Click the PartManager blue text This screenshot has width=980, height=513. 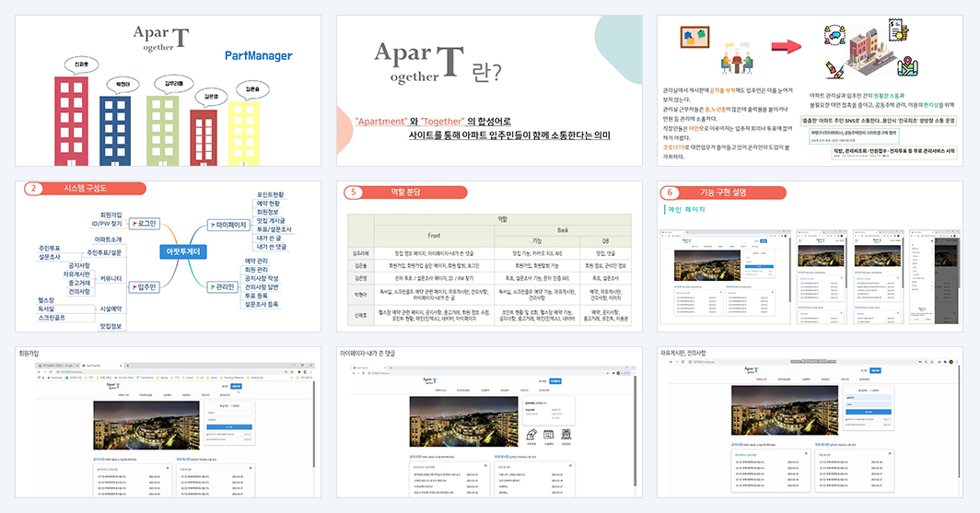pos(258,55)
